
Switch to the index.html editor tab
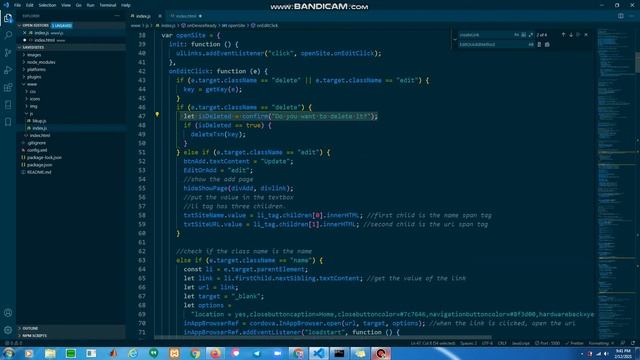click(x=186, y=16)
